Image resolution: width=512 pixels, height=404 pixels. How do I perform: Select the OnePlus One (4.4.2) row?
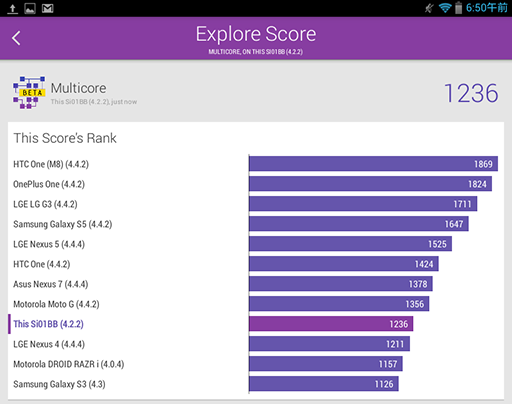[256, 184]
